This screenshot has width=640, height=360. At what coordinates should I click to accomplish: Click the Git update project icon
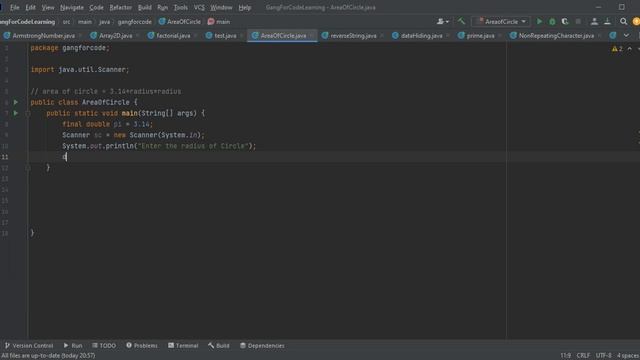click(x=594, y=22)
